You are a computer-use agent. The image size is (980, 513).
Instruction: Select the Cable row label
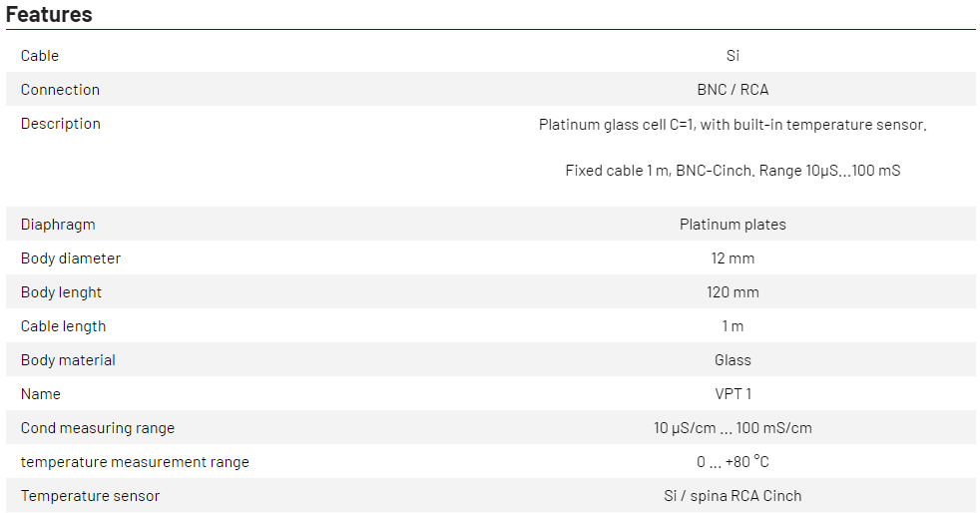[40, 56]
